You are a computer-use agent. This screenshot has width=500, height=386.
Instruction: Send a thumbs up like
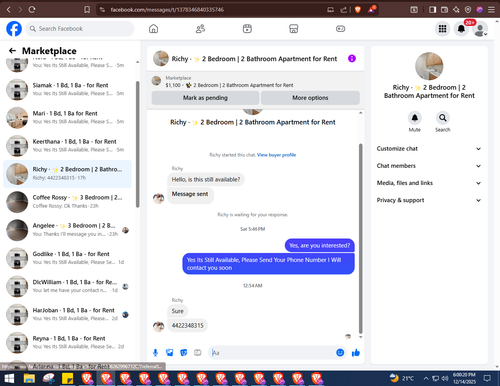coord(356,353)
